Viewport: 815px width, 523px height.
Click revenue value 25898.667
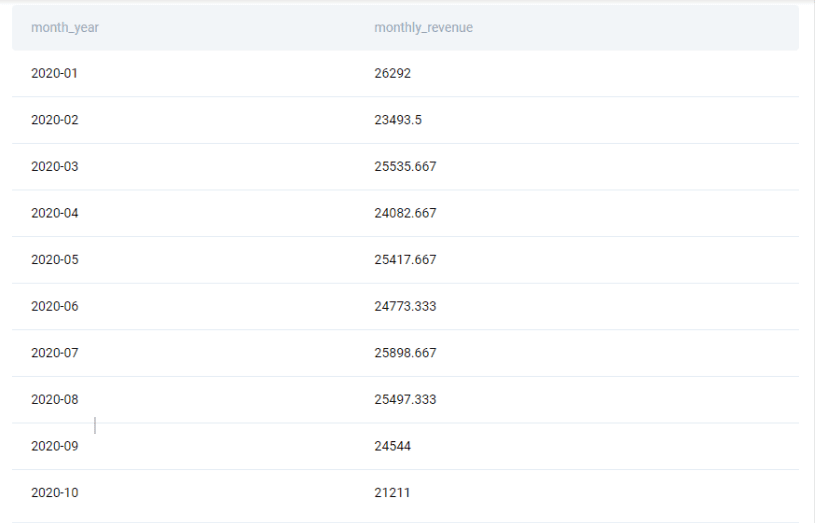(405, 353)
